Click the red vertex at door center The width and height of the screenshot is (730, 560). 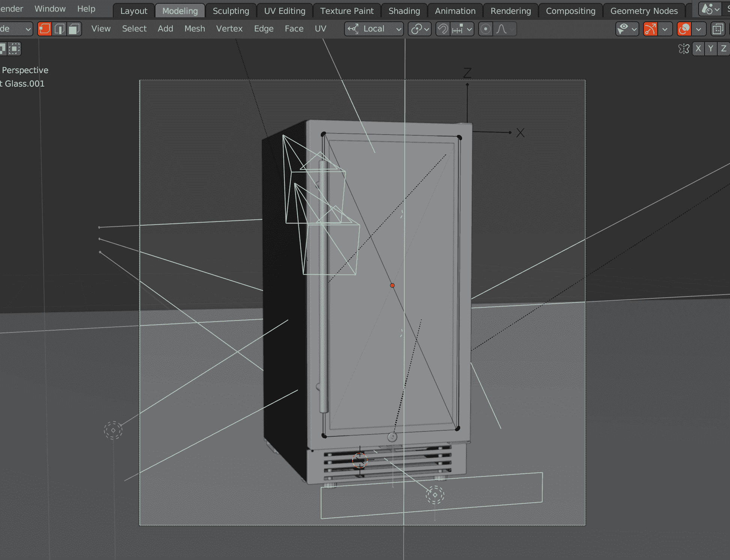coord(392,286)
